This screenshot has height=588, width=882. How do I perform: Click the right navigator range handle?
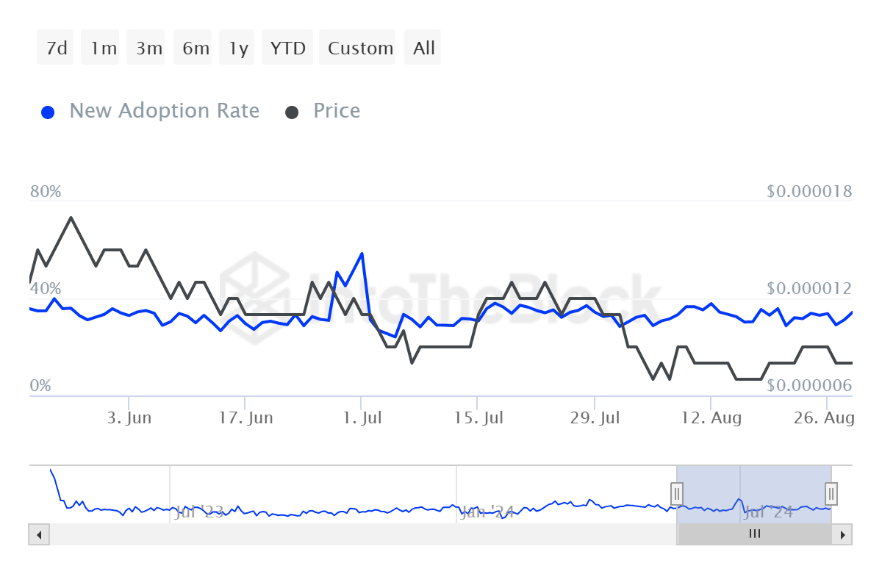pos(831,492)
